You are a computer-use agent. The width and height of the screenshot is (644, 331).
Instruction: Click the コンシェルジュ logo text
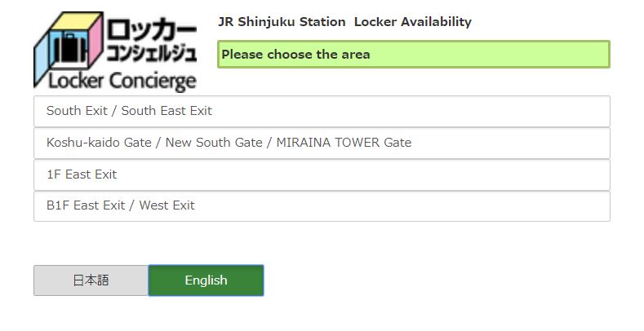pyautogui.click(x=151, y=55)
